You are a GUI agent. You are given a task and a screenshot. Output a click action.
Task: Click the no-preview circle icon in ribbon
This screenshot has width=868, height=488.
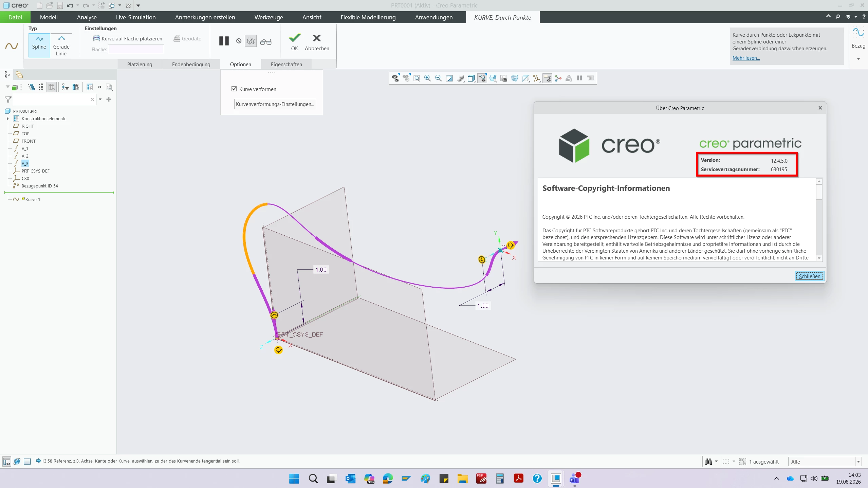click(x=239, y=41)
